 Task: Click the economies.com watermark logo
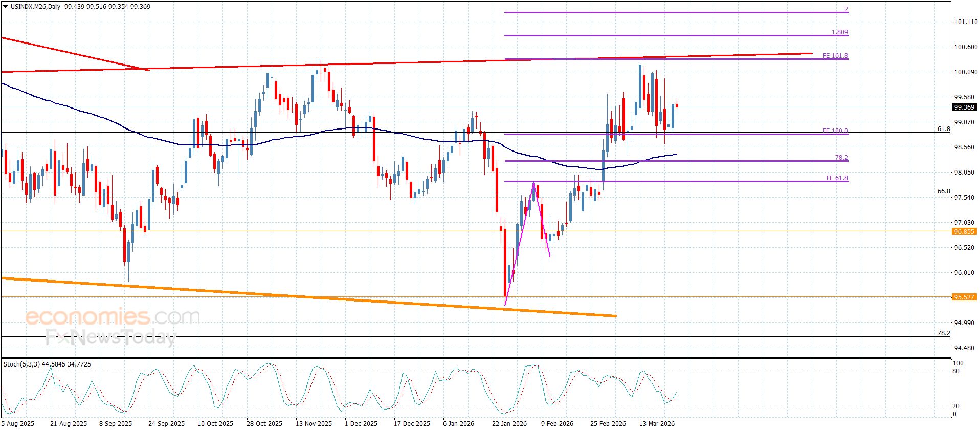(x=113, y=317)
